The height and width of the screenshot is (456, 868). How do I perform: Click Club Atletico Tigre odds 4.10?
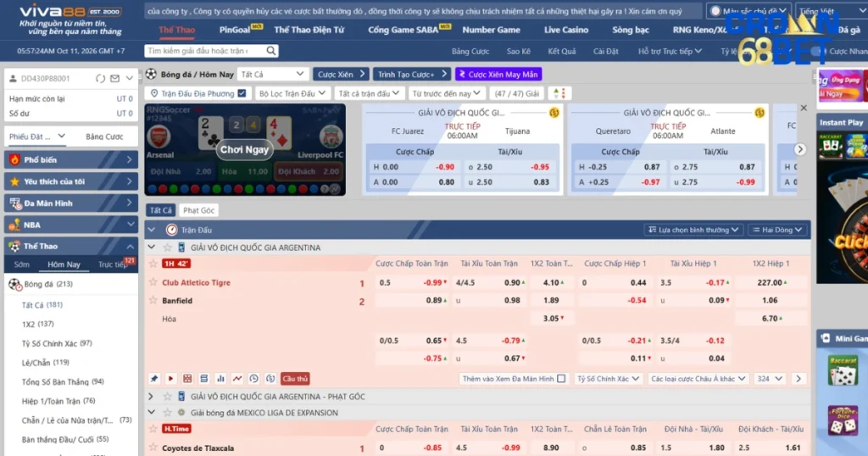(551, 282)
